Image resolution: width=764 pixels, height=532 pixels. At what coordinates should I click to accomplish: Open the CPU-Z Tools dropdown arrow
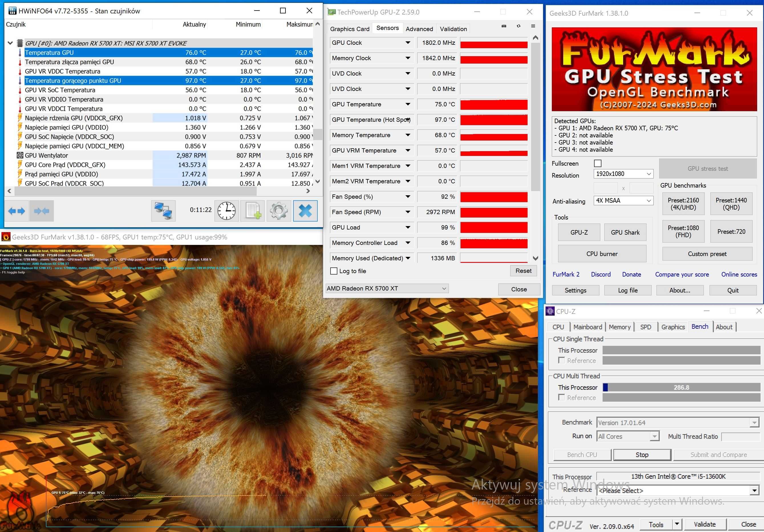tap(677, 524)
